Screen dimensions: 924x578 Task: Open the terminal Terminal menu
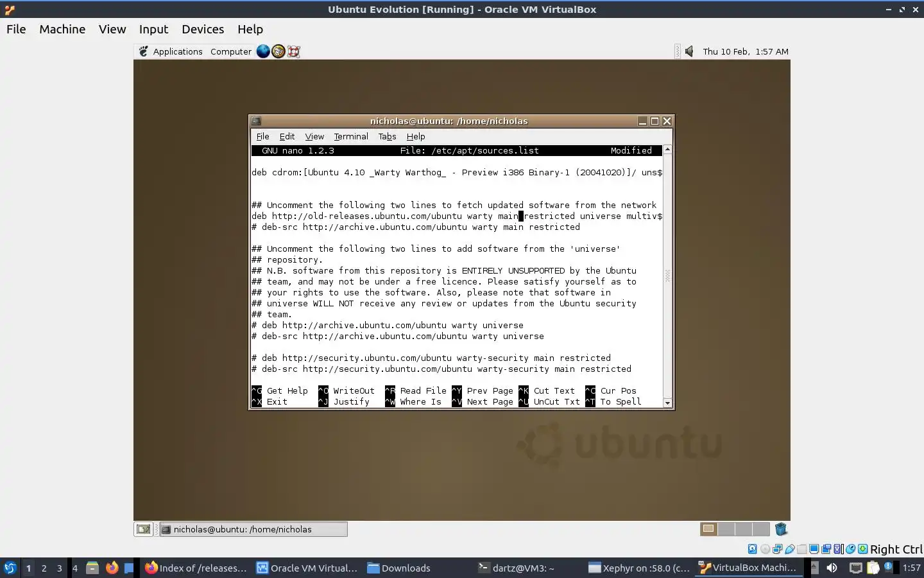coord(351,136)
